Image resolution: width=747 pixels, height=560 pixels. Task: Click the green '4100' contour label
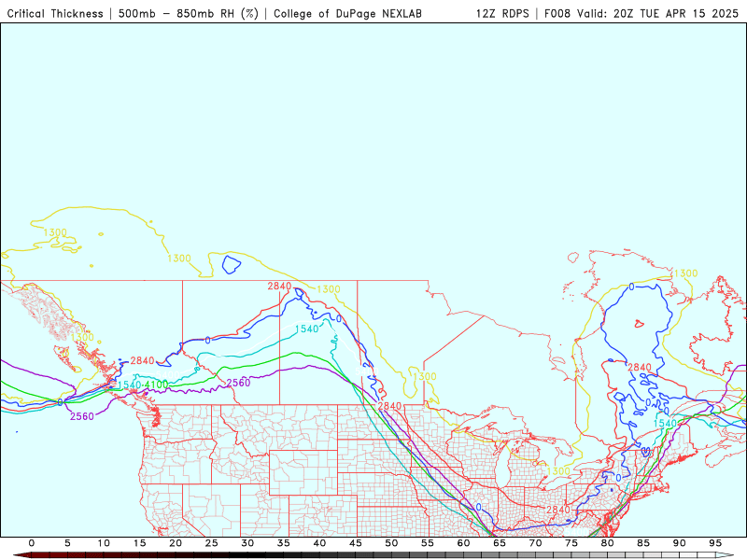coord(156,385)
